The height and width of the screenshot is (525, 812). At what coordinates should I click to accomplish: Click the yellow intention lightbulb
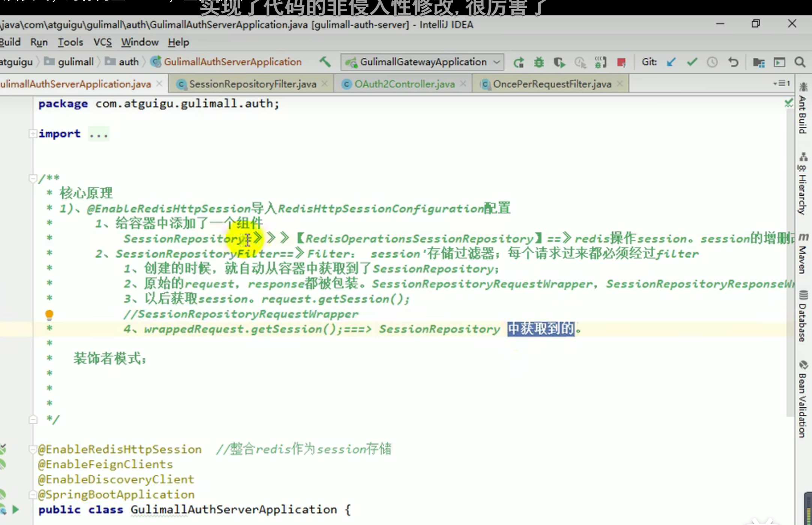click(x=49, y=314)
